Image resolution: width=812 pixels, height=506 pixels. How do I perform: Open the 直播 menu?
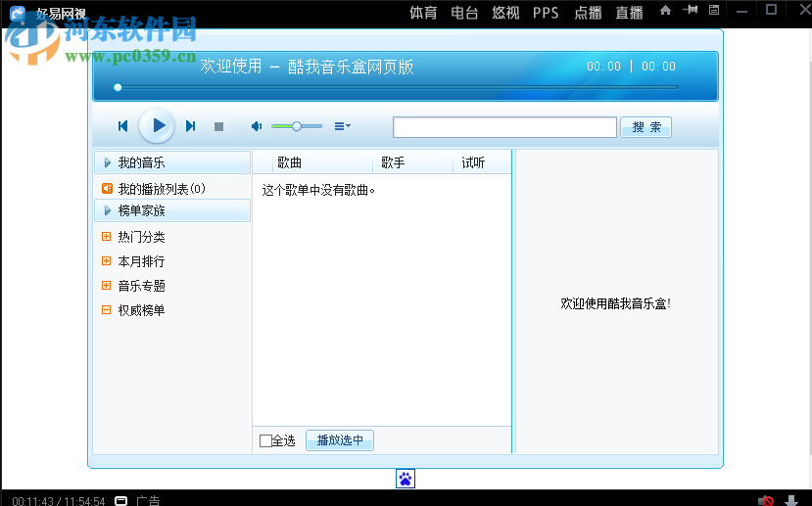[x=629, y=13]
